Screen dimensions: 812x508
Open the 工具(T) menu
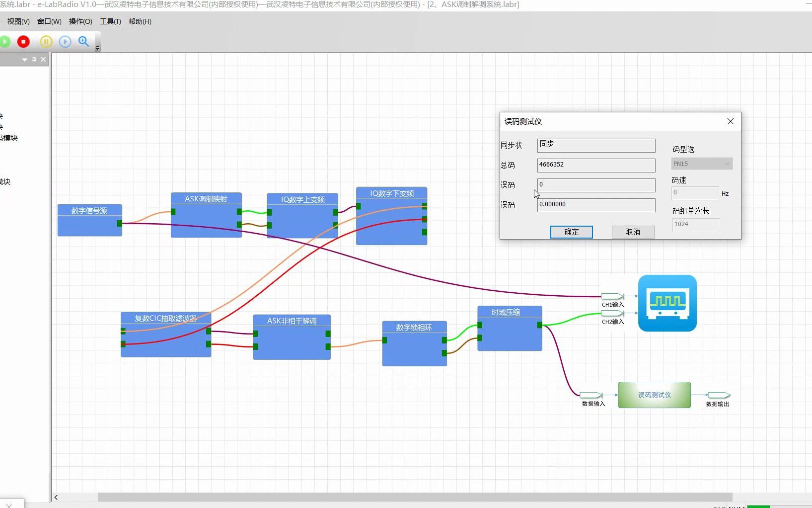(x=110, y=21)
